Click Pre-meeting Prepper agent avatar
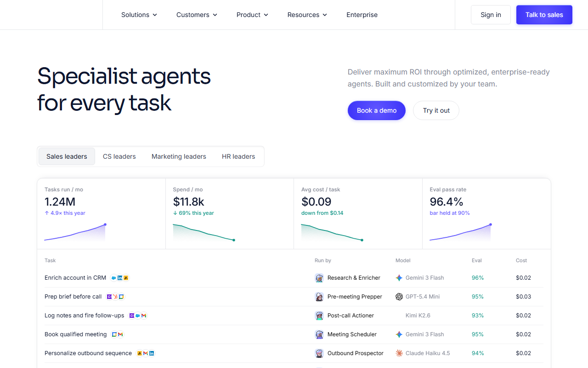 coord(319,297)
